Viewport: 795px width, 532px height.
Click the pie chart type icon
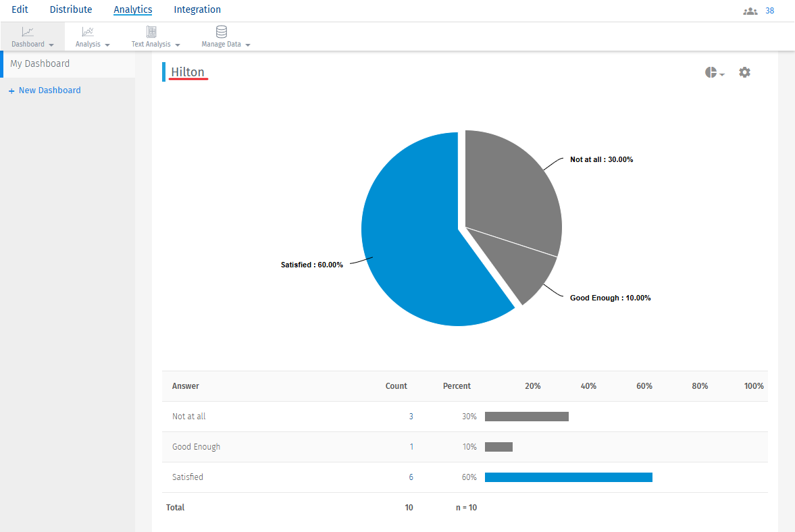coord(710,72)
